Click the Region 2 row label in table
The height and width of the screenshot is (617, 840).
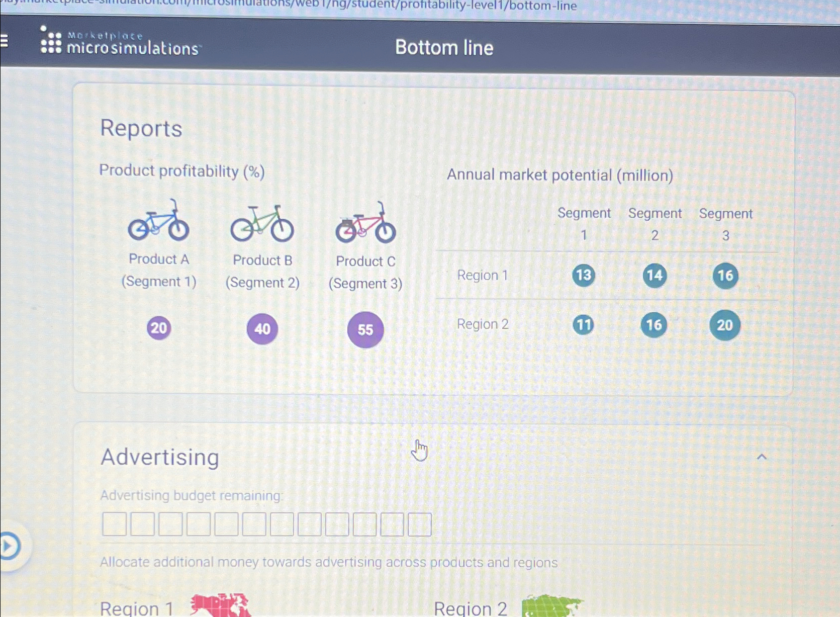(483, 324)
